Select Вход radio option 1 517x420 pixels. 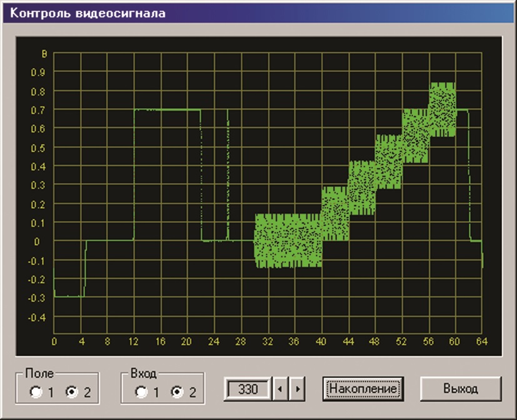[x=141, y=392]
